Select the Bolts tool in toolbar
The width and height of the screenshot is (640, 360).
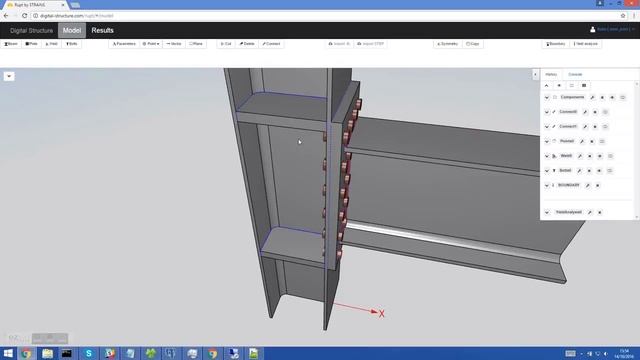pos(72,44)
